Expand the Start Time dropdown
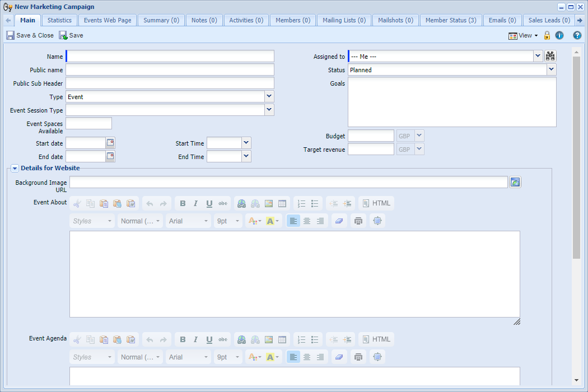 [x=246, y=143]
